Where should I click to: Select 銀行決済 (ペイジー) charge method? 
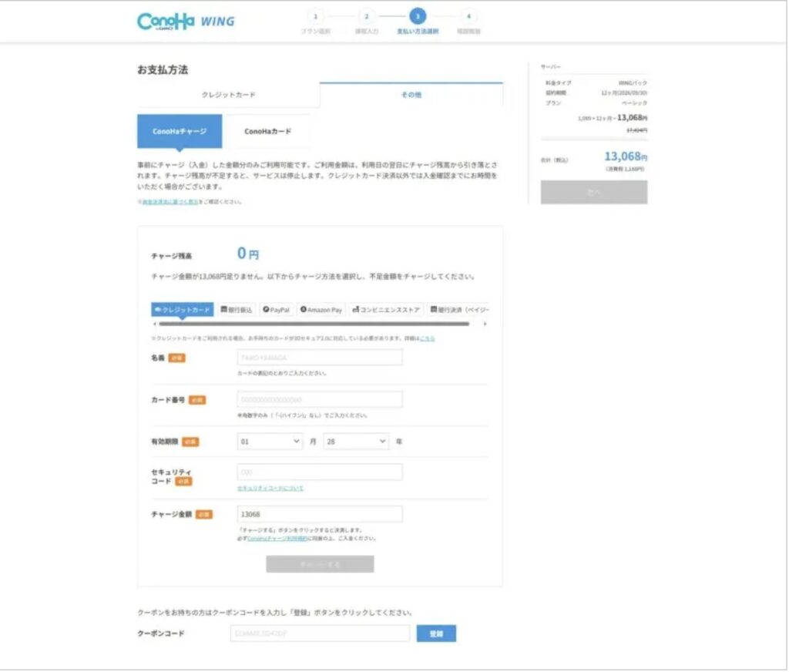pyautogui.click(x=458, y=310)
